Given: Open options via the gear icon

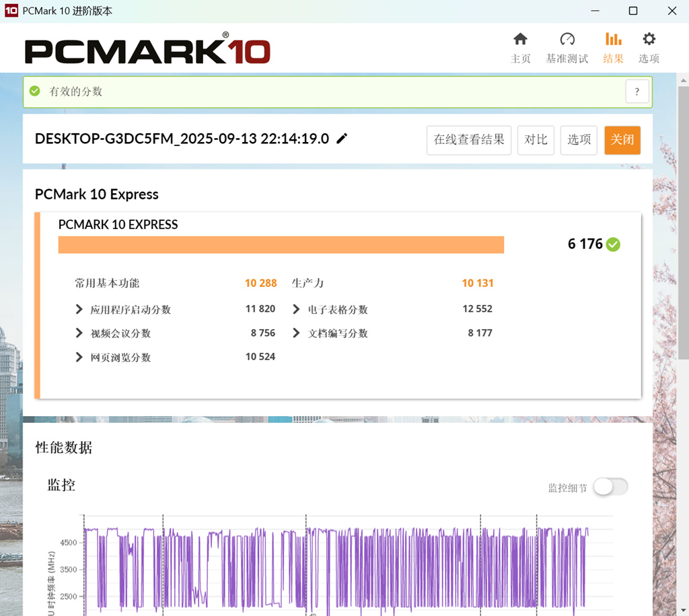Looking at the screenshot, I should tap(649, 39).
